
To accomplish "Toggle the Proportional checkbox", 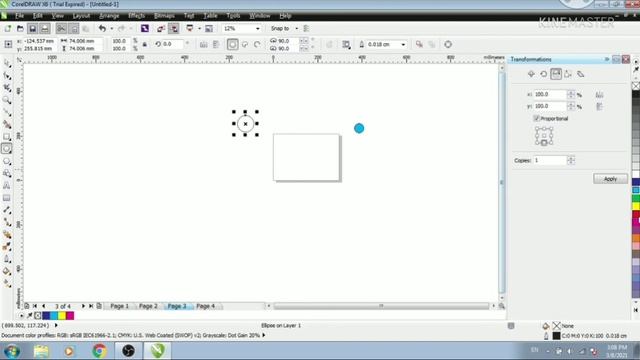I will [x=536, y=118].
